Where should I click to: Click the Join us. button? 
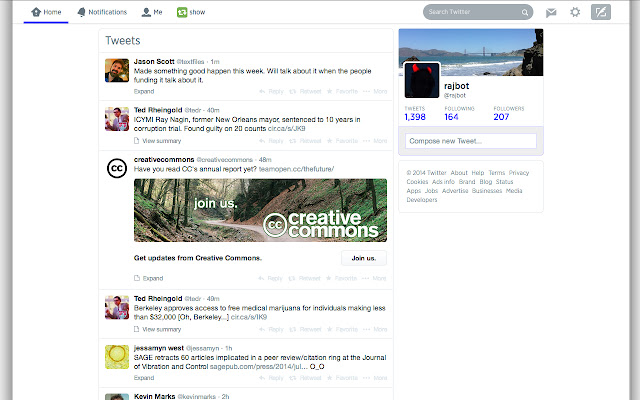point(364,258)
